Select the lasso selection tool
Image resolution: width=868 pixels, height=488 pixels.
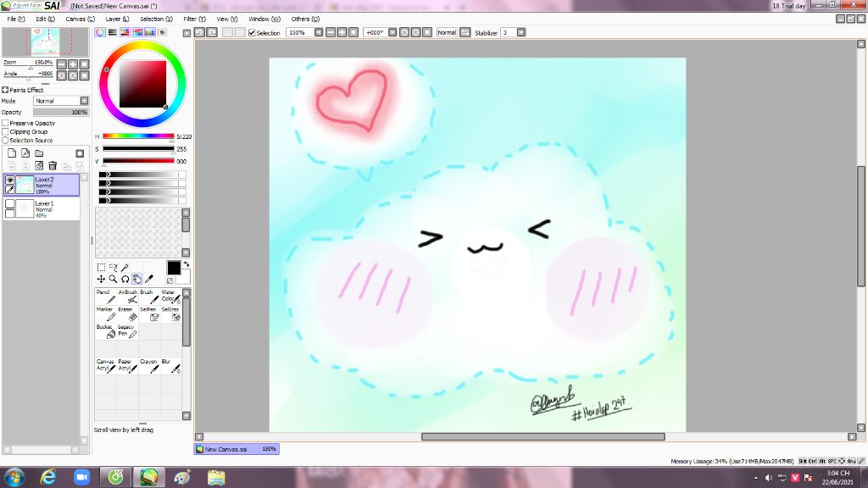113,267
